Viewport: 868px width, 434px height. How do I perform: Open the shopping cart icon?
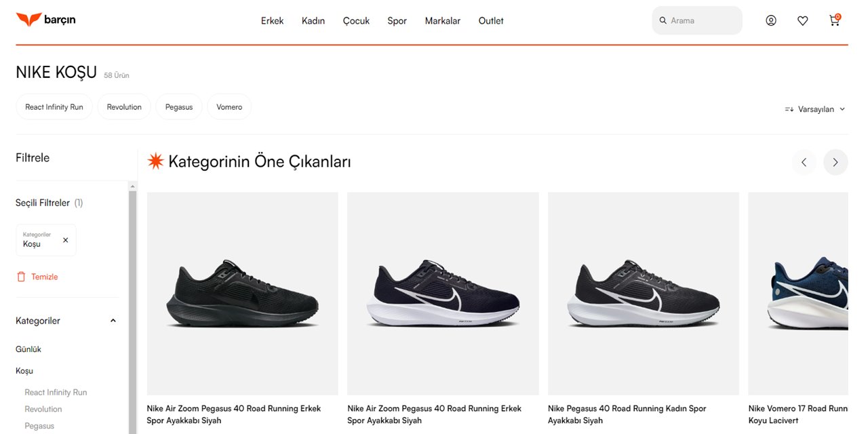coord(834,20)
